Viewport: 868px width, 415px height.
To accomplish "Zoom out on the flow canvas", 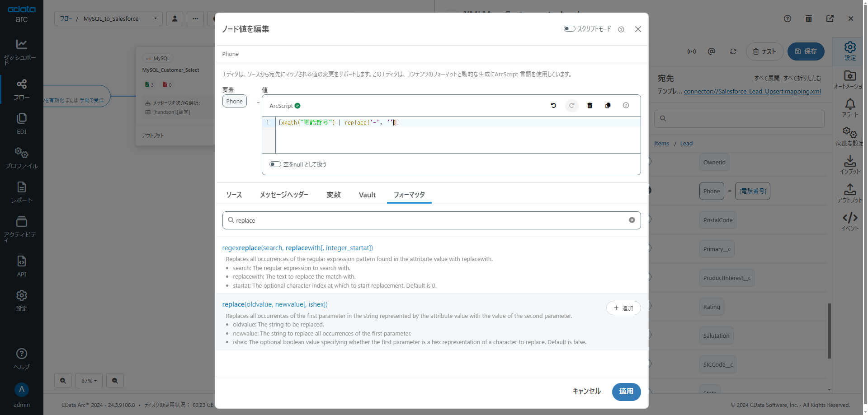I will point(115,381).
